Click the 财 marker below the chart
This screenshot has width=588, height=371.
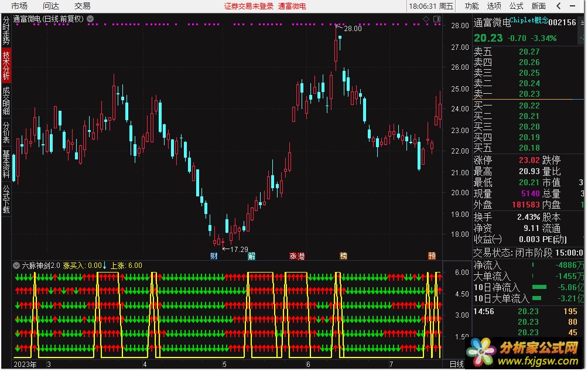(x=214, y=256)
